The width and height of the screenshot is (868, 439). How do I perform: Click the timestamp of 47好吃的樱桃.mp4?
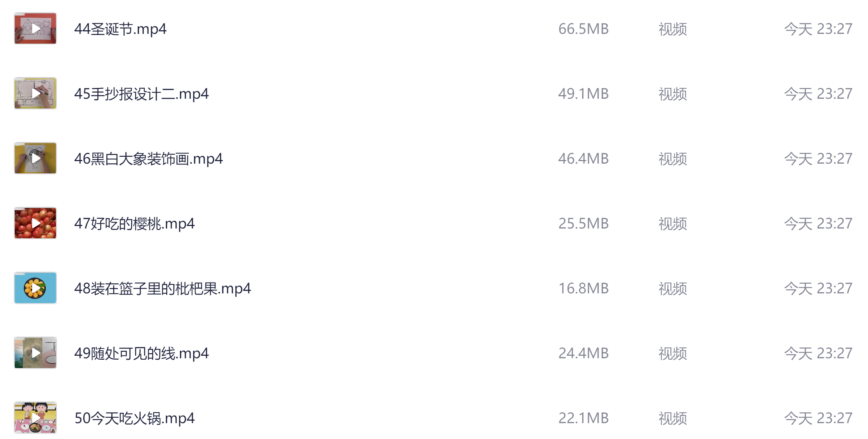click(x=818, y=223)
